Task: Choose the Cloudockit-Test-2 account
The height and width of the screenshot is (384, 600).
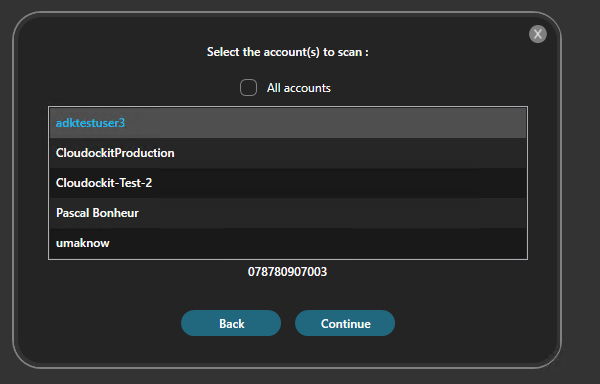Action: (x=288, y=183)
